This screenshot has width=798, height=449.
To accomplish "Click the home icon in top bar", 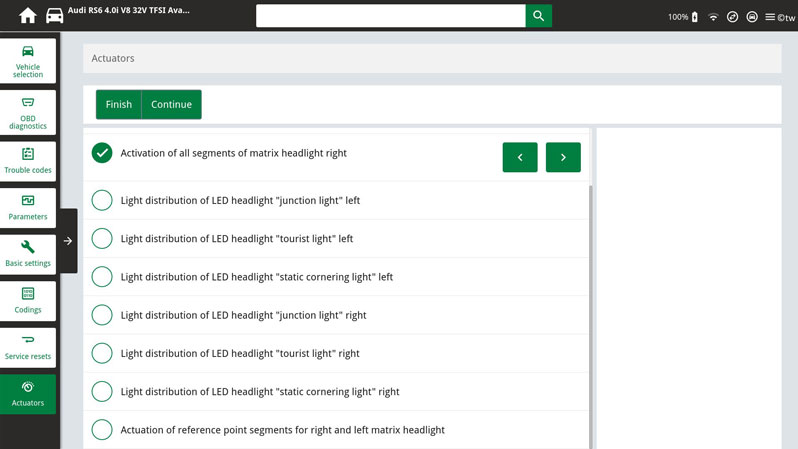I will [x=27, y=16].
